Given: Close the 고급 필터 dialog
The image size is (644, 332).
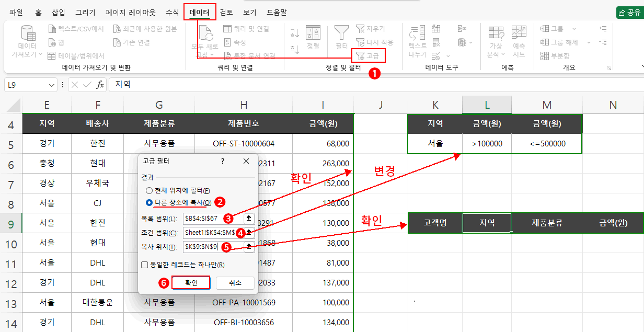Looking at the screenshot, I should (x=246, y=161).
